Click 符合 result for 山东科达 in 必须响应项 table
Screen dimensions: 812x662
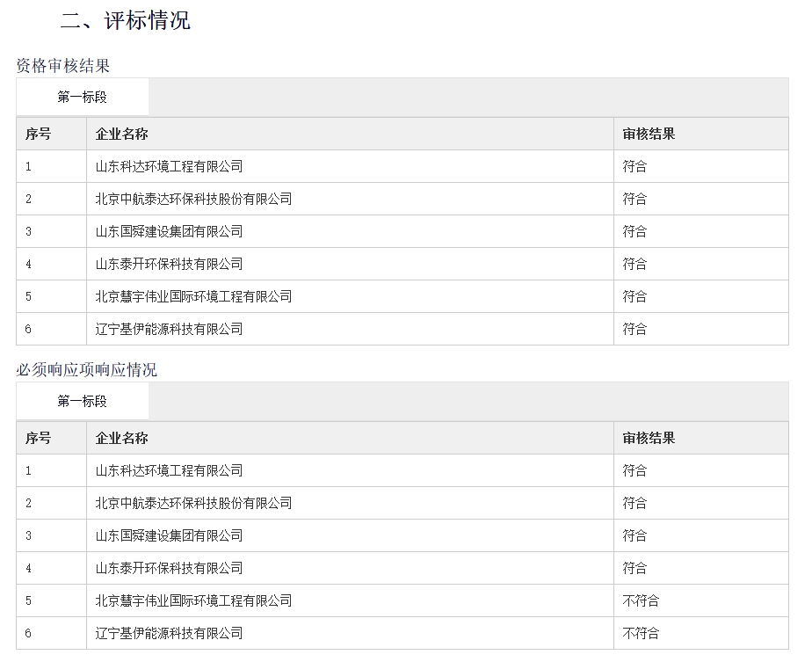pyautogui.click(x=634, y=471)
